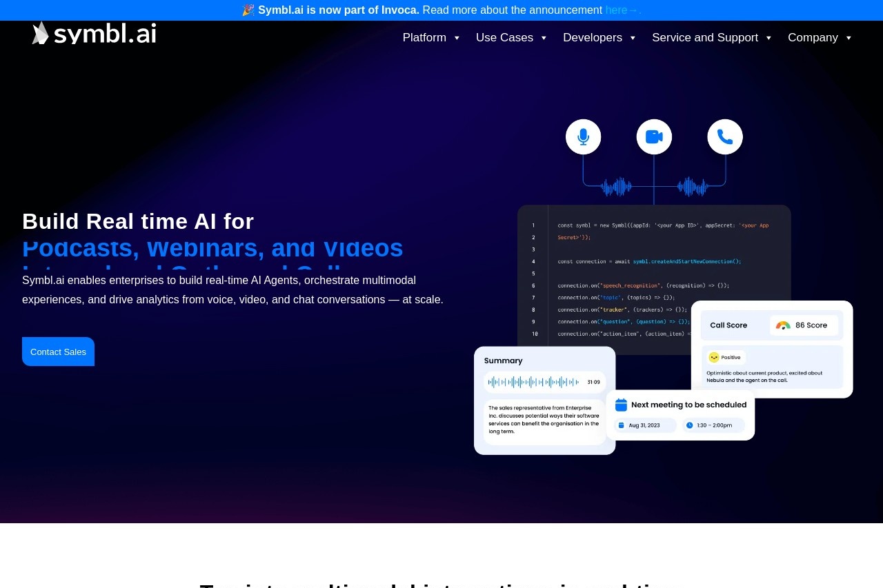Image resolution: width=883 pixels, height=588 pixels.
Task: Click the 'Podcasts, Webinars, and Videos' text
Action: tap(212, 248)
